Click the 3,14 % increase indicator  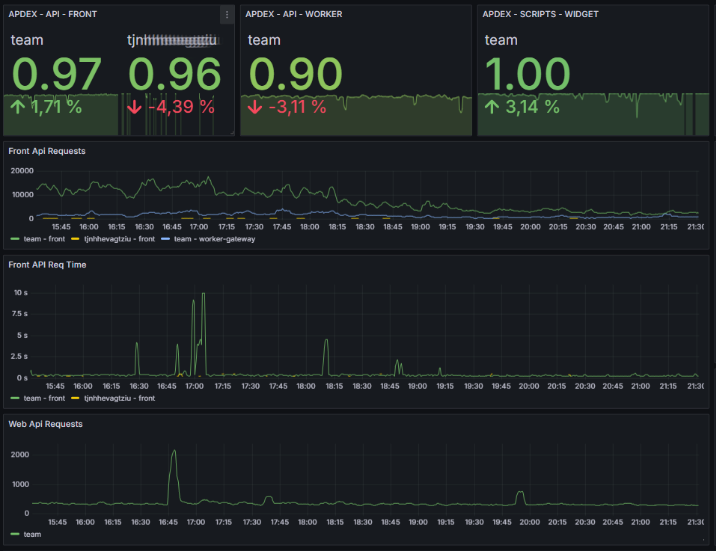coord(532,107)
